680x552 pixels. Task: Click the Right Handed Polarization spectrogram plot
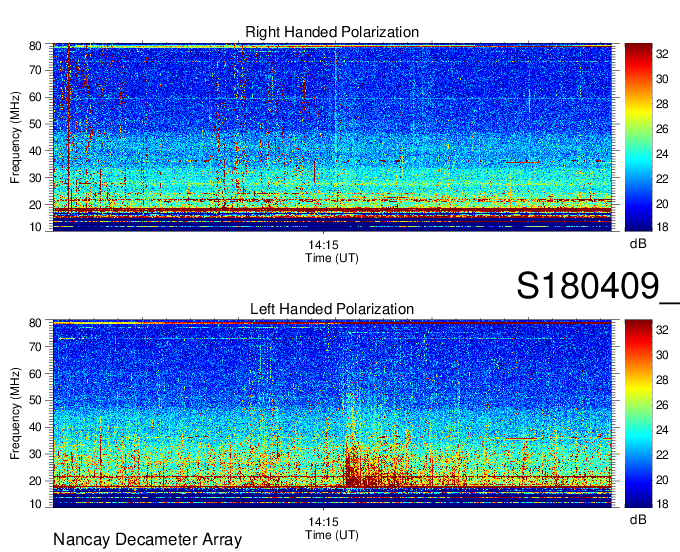tap(332, 137)
